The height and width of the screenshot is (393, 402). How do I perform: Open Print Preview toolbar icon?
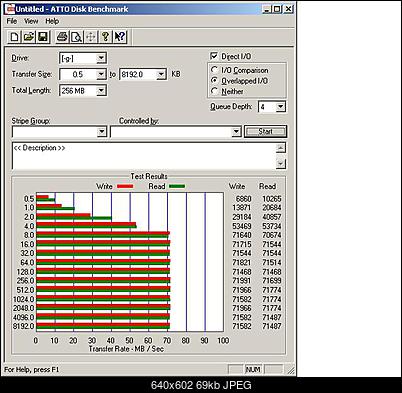76,36
